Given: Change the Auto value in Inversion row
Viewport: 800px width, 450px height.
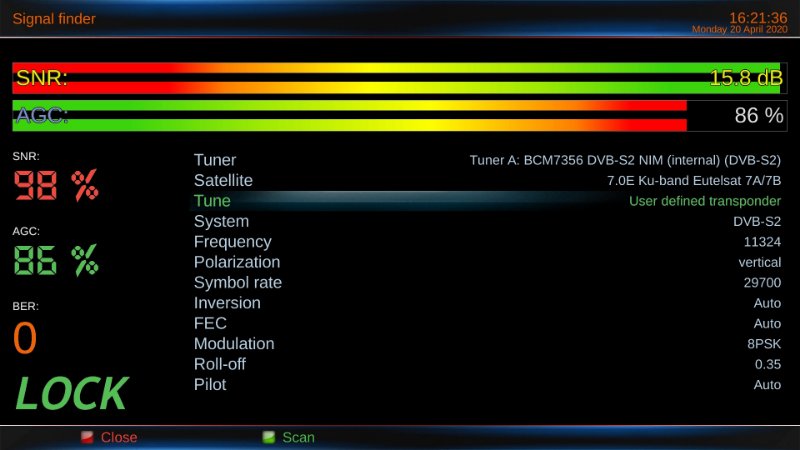Looking at the screenshot, I should (x=767, y=303).
